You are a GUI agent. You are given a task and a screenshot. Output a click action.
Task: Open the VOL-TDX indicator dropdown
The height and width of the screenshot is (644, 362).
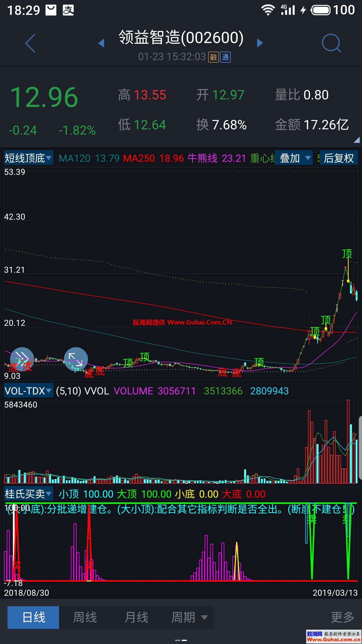pos(28,391)
